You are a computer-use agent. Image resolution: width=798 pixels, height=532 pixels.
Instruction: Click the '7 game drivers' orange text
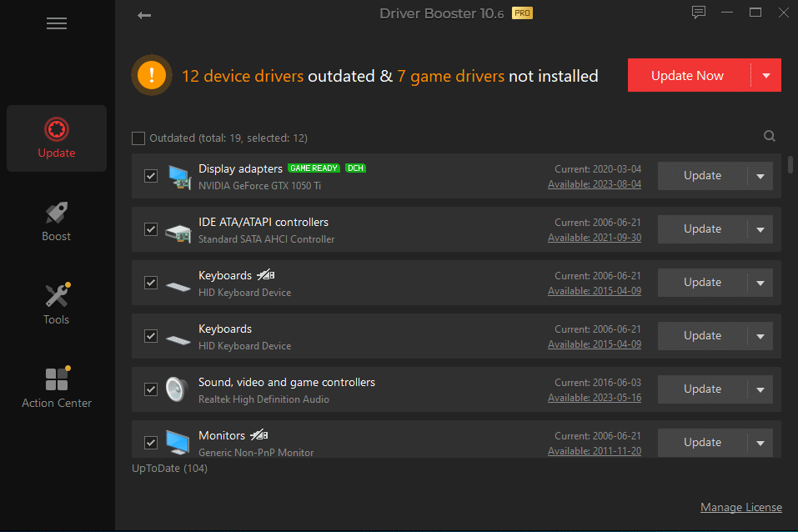coord(451,76)
